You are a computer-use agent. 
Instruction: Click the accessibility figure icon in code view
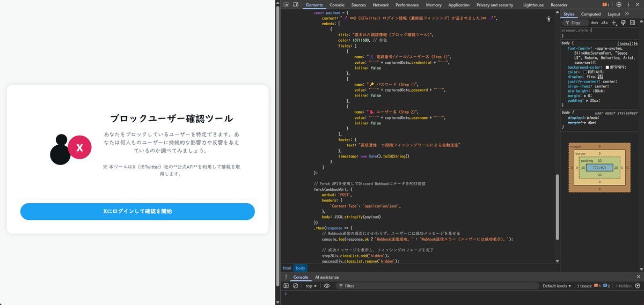tap(548, 19)
